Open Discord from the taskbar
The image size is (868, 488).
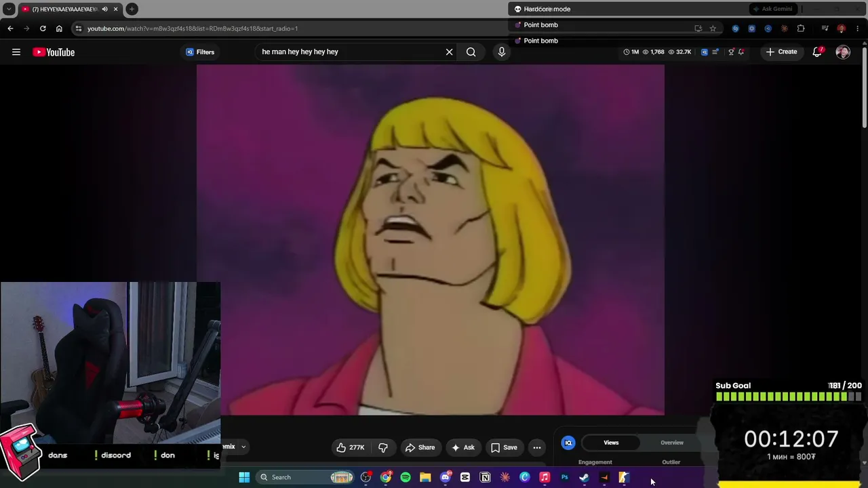446,477
